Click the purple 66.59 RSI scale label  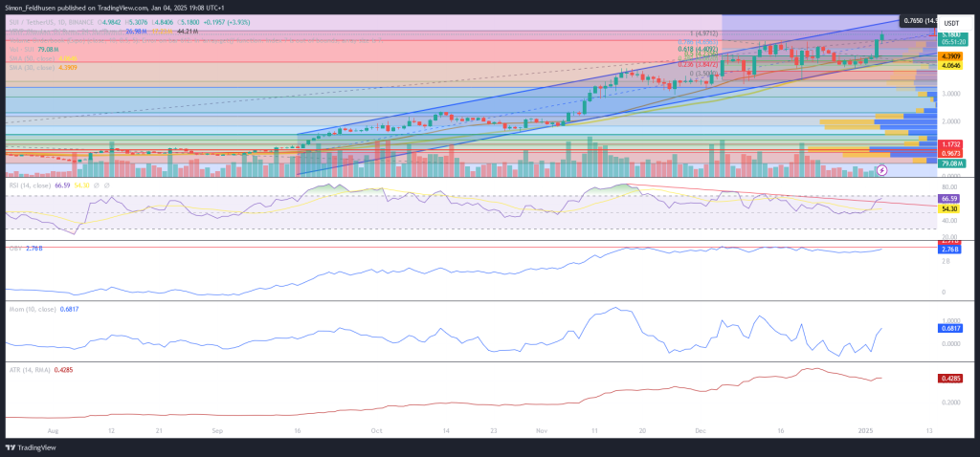pyautogui.click(x=949, y=198)
